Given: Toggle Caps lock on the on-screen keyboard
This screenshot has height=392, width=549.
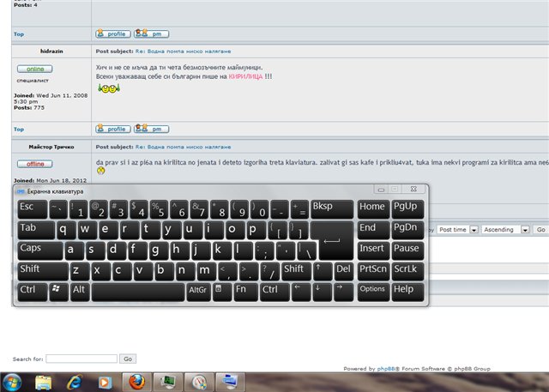Looking at the screenshot, I should tap(39, 249).
